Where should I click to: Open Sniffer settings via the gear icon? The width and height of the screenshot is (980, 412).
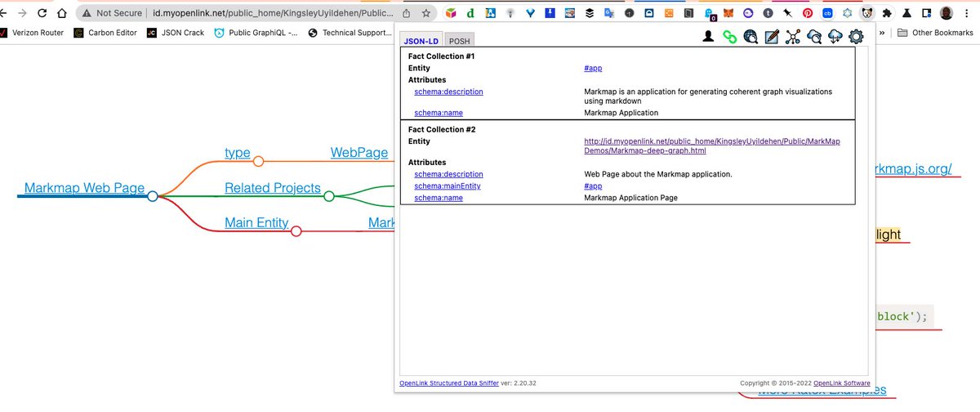(856, 36)
